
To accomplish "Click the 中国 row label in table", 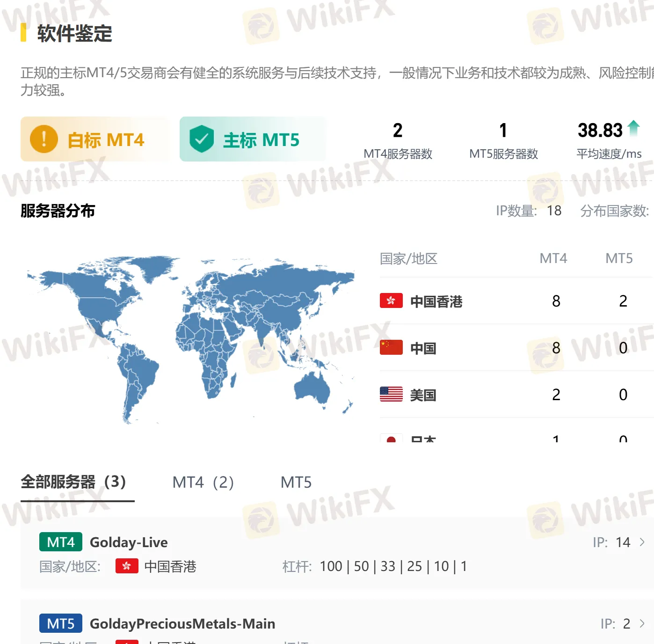I will click(x=423, y=348).
